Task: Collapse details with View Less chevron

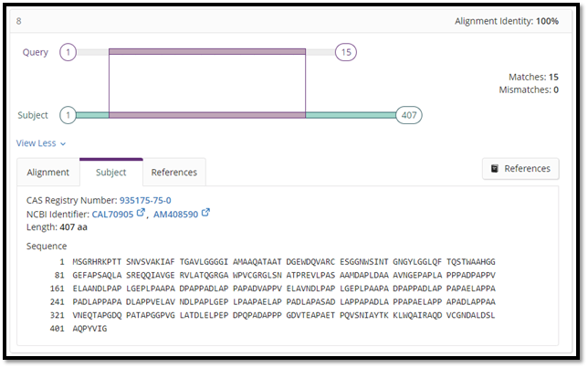Action: [x=41, y=143]
